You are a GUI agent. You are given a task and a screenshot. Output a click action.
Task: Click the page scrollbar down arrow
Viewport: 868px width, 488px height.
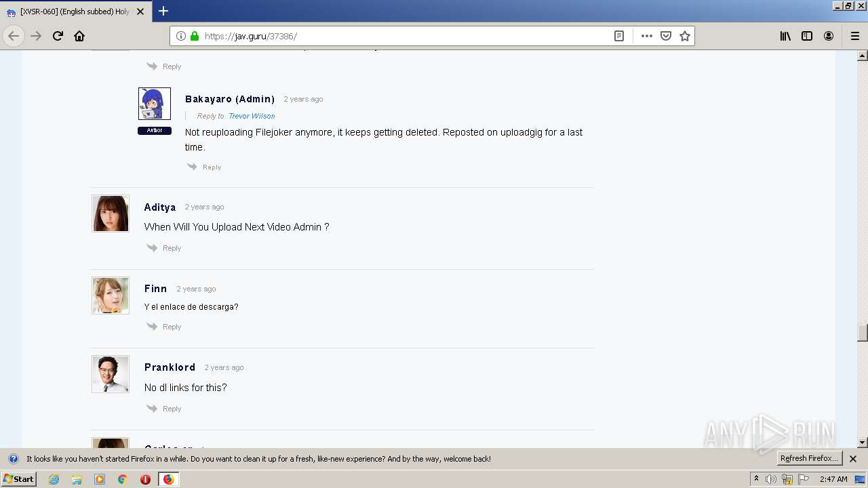coord(863,443)
